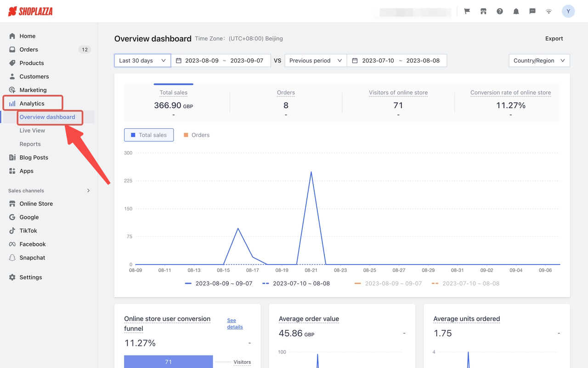Click the Marketing target icon in the sidebar
Image resolution: width=588 pixels, height=368 pixels.
click(12, 90)
